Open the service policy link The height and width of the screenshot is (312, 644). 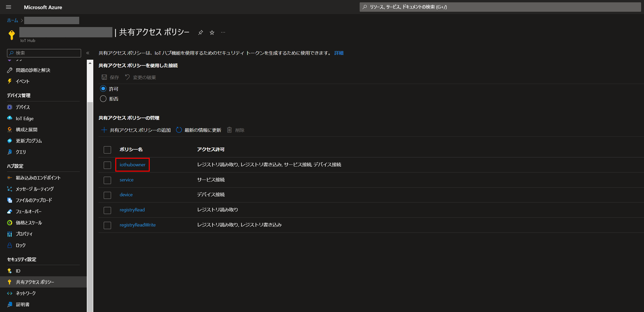coord(126,180)
